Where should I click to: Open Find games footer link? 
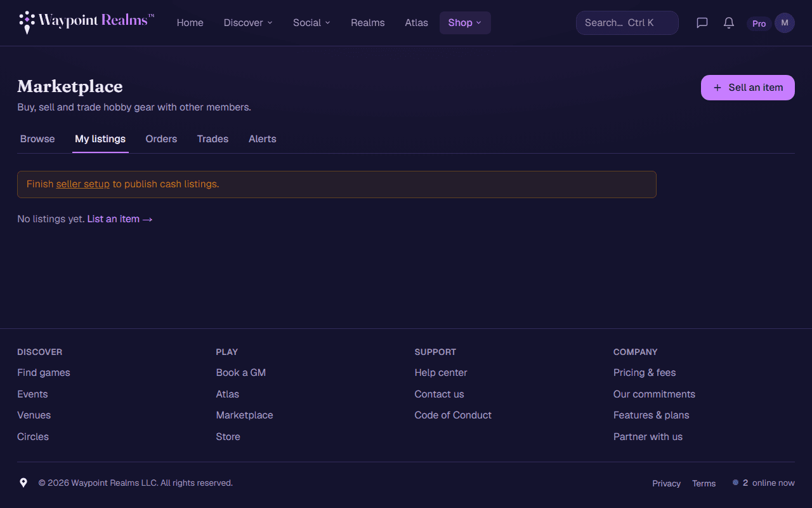(44, 373)
